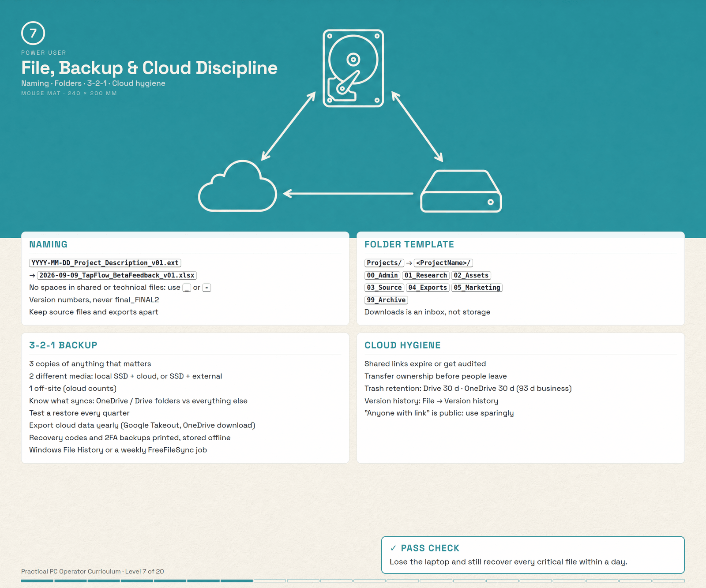Image resolution: width=706 pixels, height=588 pixels.
Task: Click the Trash retention line
Action: click(x=468, y=389)
